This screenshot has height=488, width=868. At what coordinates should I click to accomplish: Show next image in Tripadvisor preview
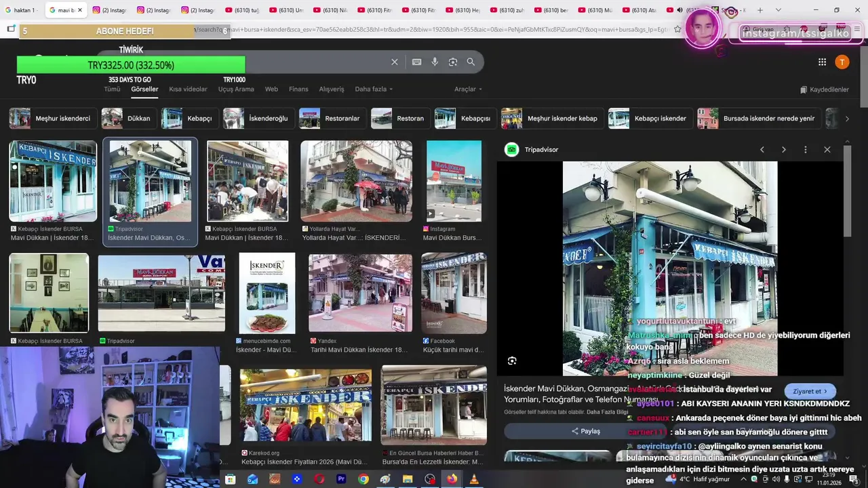tap(784, 149)
